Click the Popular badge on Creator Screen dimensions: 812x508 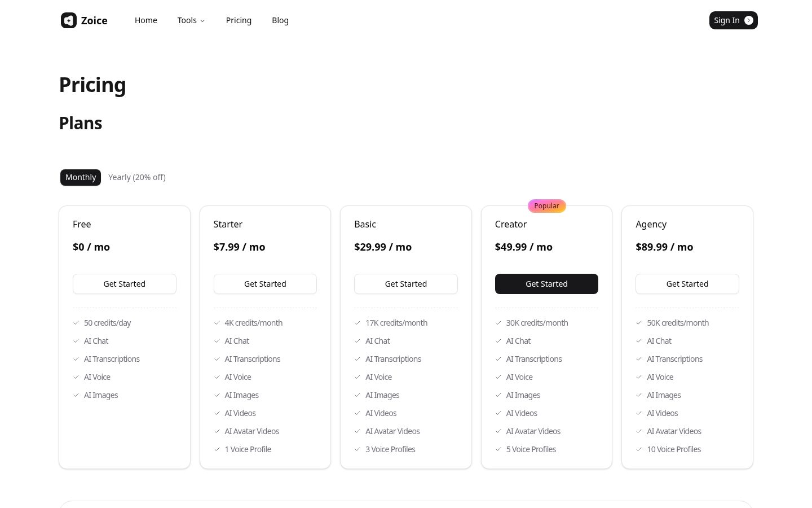(547, 206)
